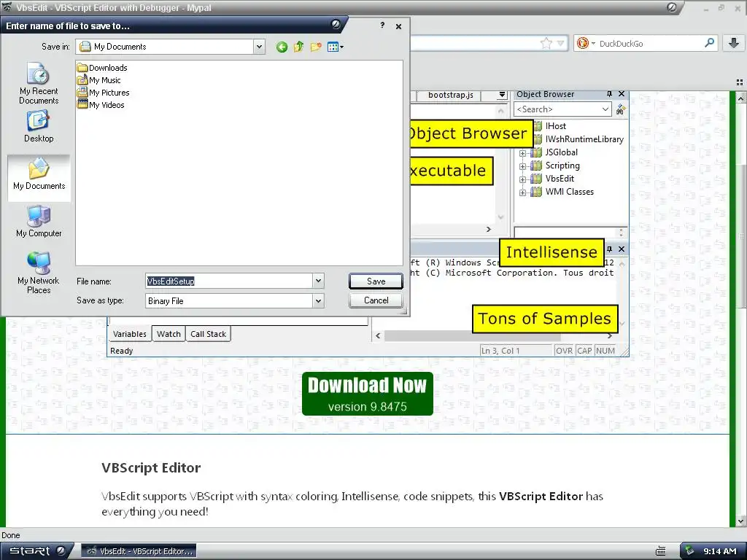Open the Start menu
This screenshot has width=747, height=560.
pos(36,551)
